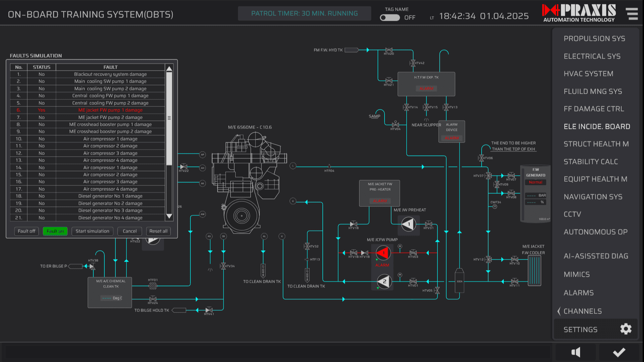Click Start simulation button
The width and height of the screenshot is (644, 362).
[92, 231]
